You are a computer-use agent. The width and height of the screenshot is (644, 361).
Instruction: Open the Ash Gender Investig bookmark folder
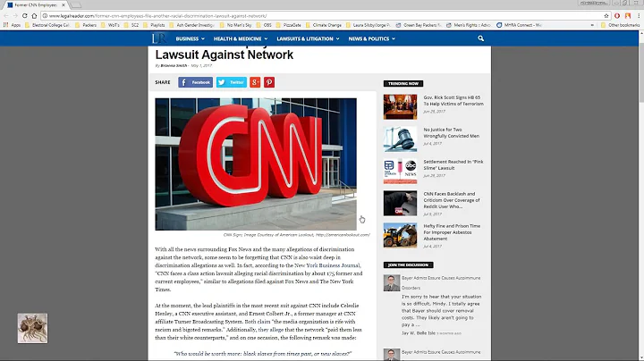tap(192, 25)
